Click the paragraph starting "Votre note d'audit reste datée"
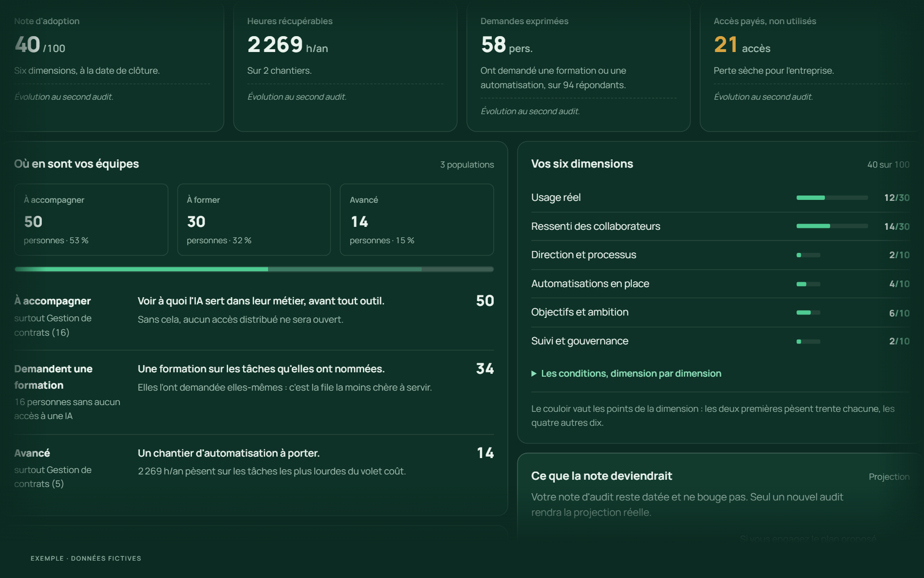This screenshot has width=924, height=578. pyautogui.click(x=687, y=504)
